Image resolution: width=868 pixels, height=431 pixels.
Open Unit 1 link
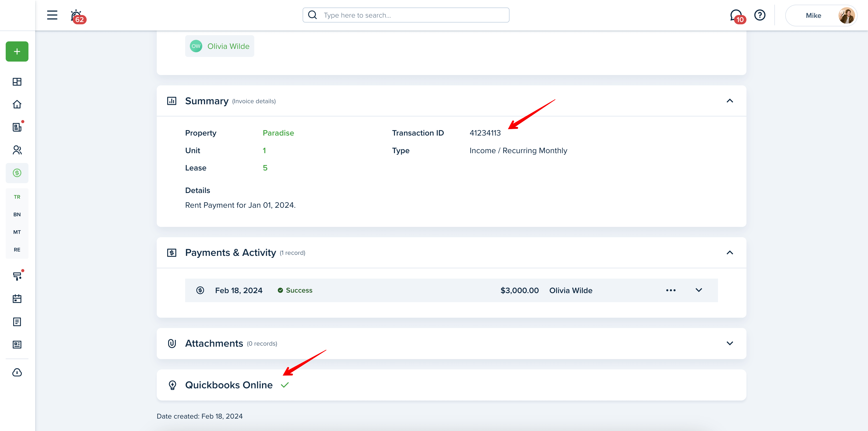click(265, 151)
